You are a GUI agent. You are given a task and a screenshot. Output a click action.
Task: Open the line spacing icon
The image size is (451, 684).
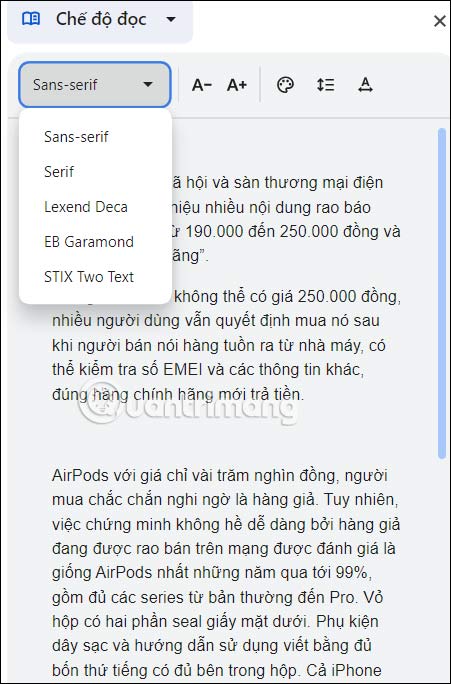click(325, 85)
